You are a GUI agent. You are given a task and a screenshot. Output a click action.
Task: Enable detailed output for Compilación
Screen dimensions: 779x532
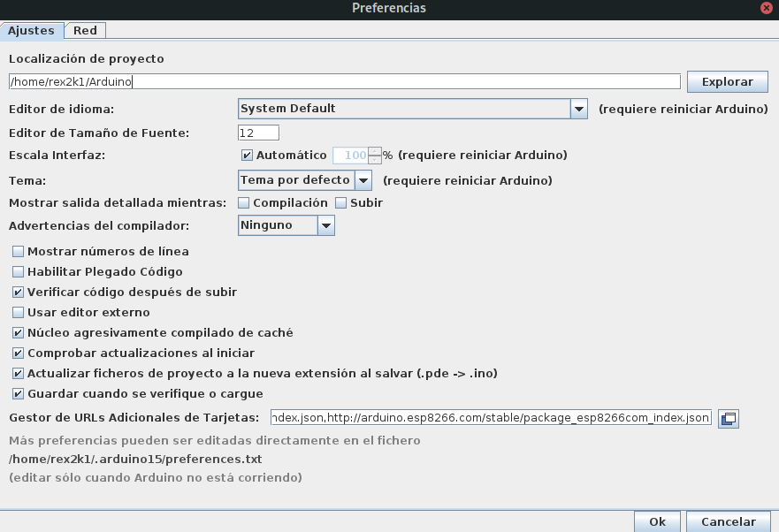[x=243, y=203]
